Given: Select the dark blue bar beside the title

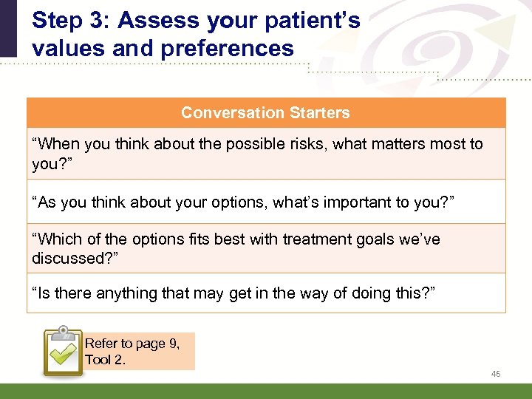Looking at the screenshot, I should tap(7, 28).
